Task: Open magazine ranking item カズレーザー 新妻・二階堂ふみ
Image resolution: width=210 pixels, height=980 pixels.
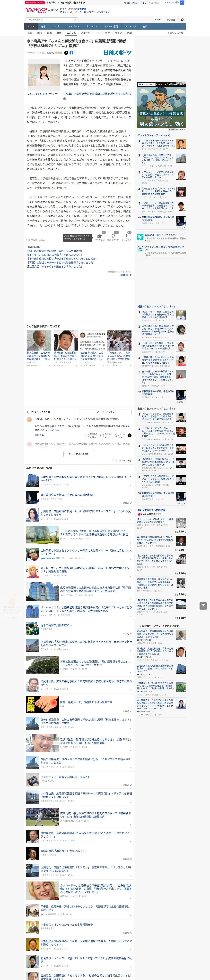Action: [x=158, y=314]
